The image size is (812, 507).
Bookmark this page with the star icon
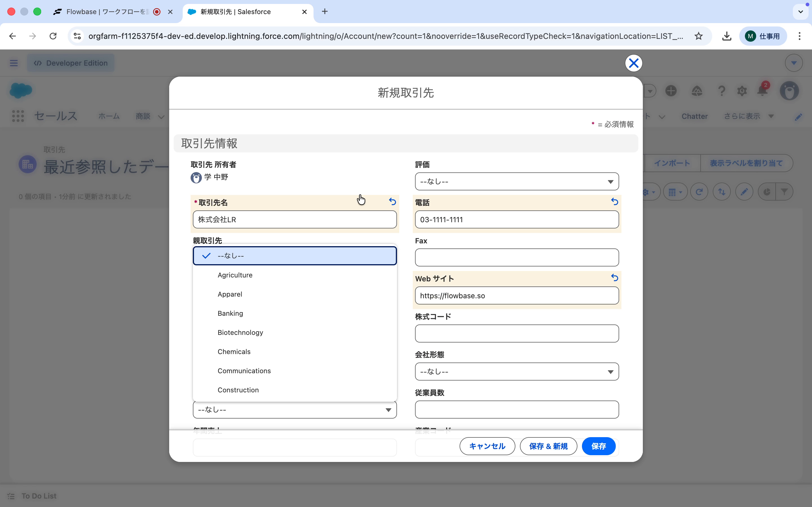[699, 36]
